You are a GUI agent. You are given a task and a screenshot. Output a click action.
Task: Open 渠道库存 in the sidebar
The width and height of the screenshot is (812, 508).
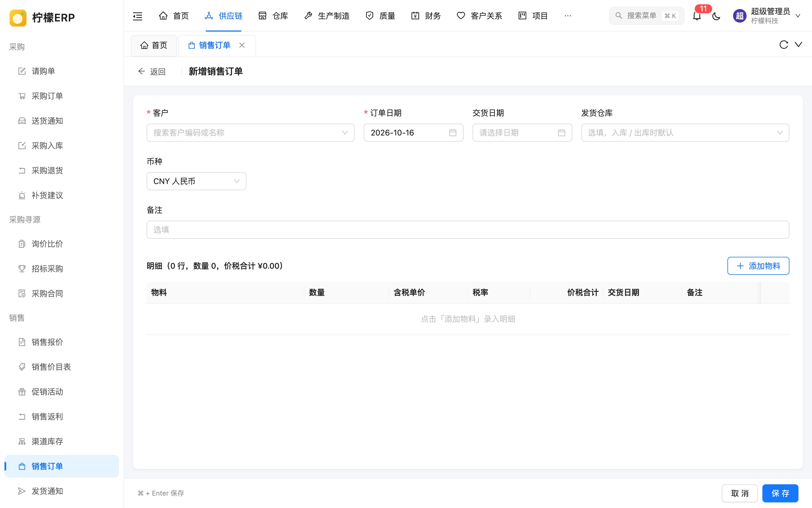pos(62,441)
